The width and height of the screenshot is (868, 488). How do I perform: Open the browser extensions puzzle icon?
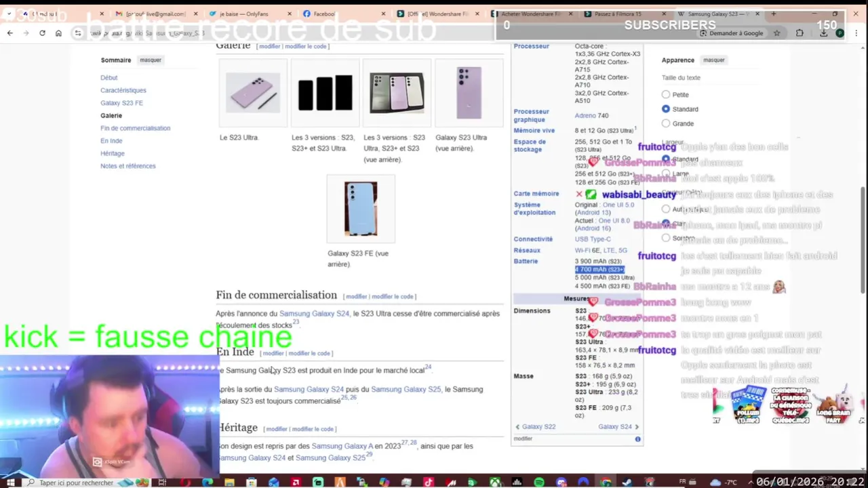pos(800,33)
